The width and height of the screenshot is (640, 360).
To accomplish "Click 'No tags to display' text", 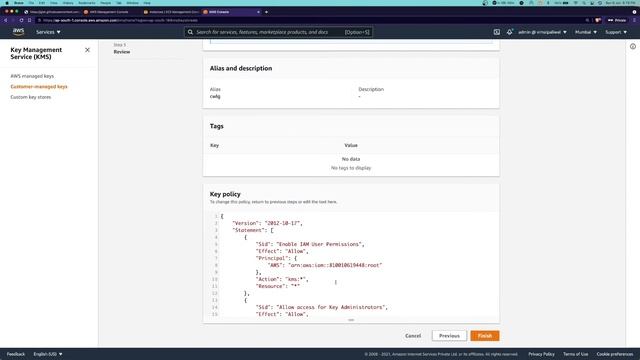I will (351, 168).
